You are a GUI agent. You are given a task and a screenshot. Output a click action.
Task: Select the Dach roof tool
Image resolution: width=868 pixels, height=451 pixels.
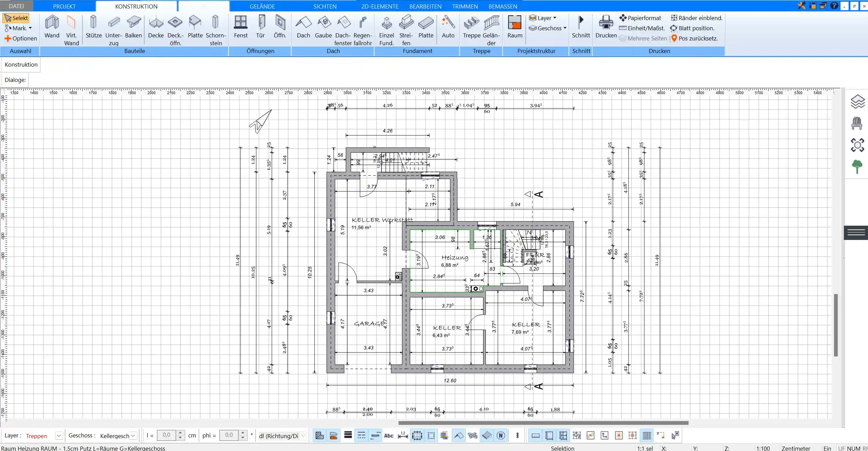point(303,27)
